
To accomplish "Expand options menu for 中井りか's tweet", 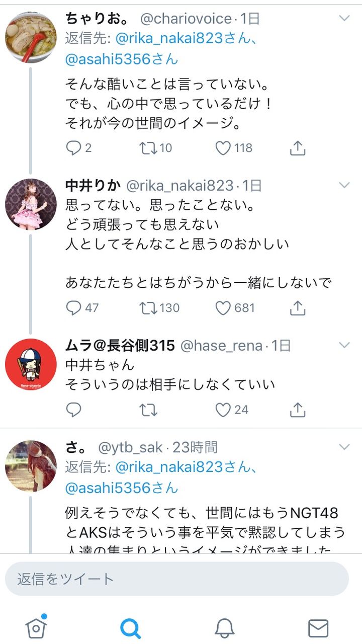I will tap(344, 185).
